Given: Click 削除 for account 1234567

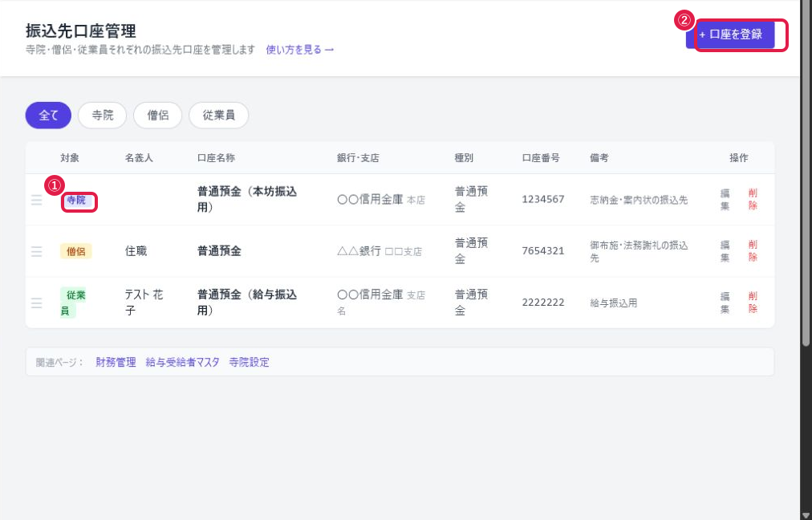Looking at the screenshot, I should coord(753,199).
